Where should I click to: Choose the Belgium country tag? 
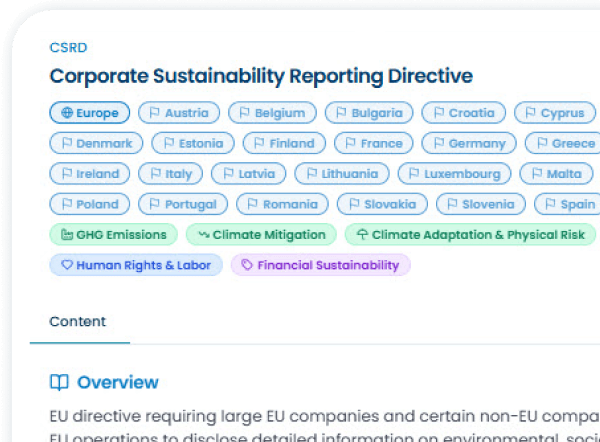(x=272, y=113)
